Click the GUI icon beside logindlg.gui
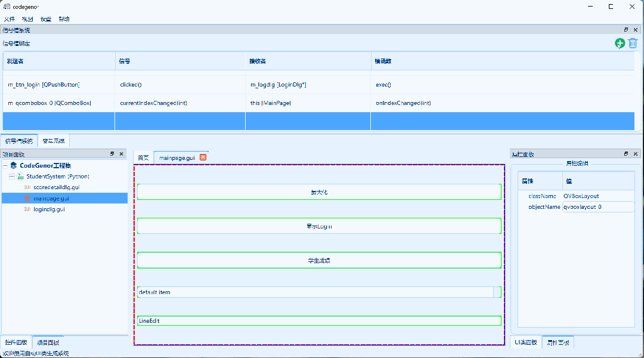The height and width of the screenshot is (358, 644). coord(27,209)
